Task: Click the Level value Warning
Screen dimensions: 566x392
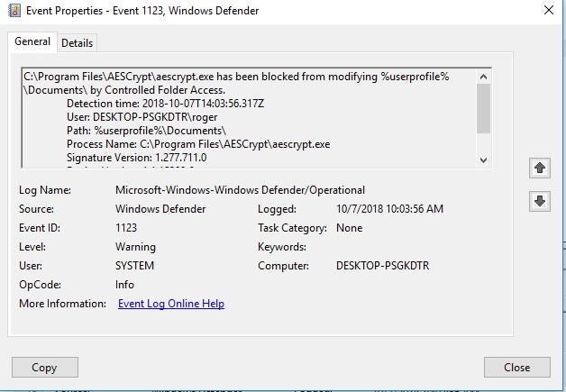Action: pos(135,247)
